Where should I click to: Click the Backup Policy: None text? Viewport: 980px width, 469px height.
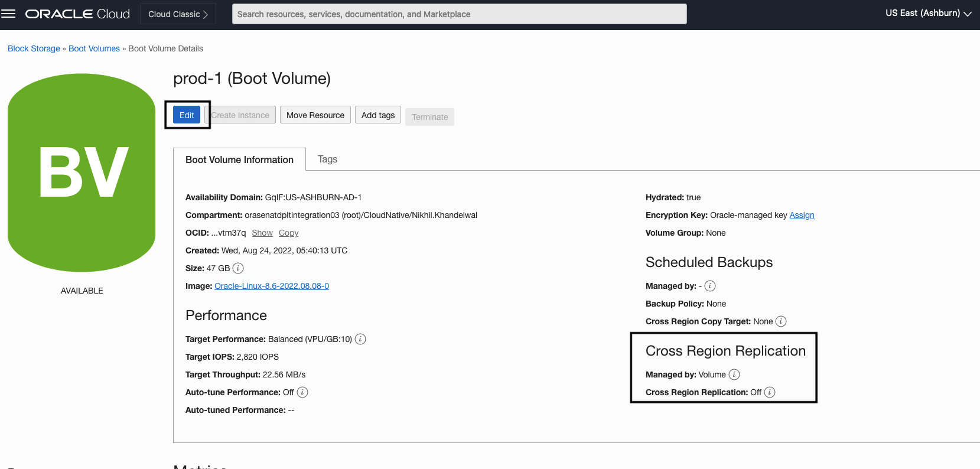(686, 304)
